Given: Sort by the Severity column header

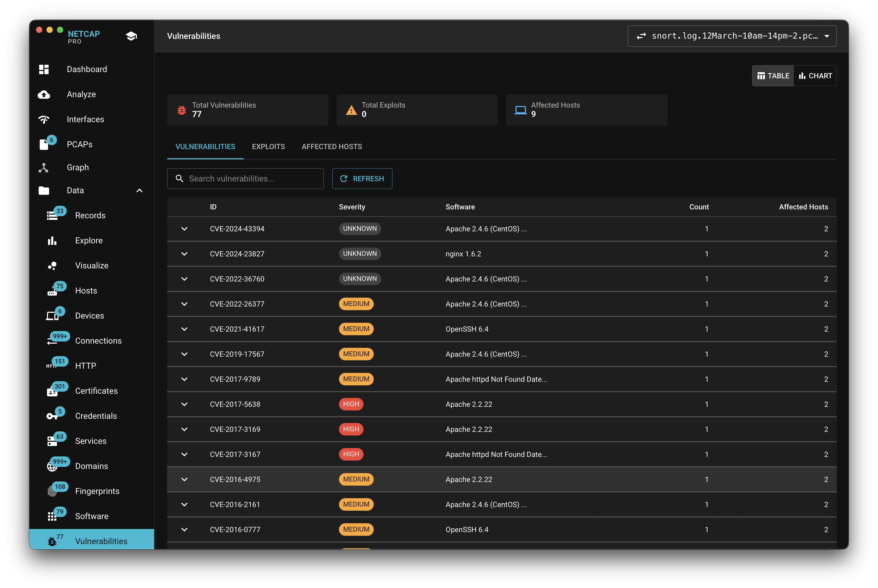Looking at the screenshot, I should [352, 207].
